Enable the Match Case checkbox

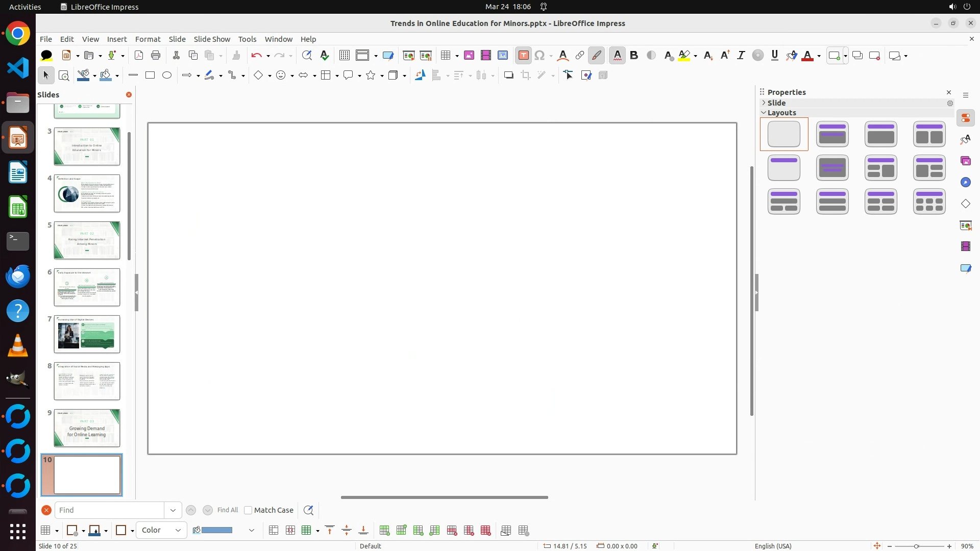[249, 510]
